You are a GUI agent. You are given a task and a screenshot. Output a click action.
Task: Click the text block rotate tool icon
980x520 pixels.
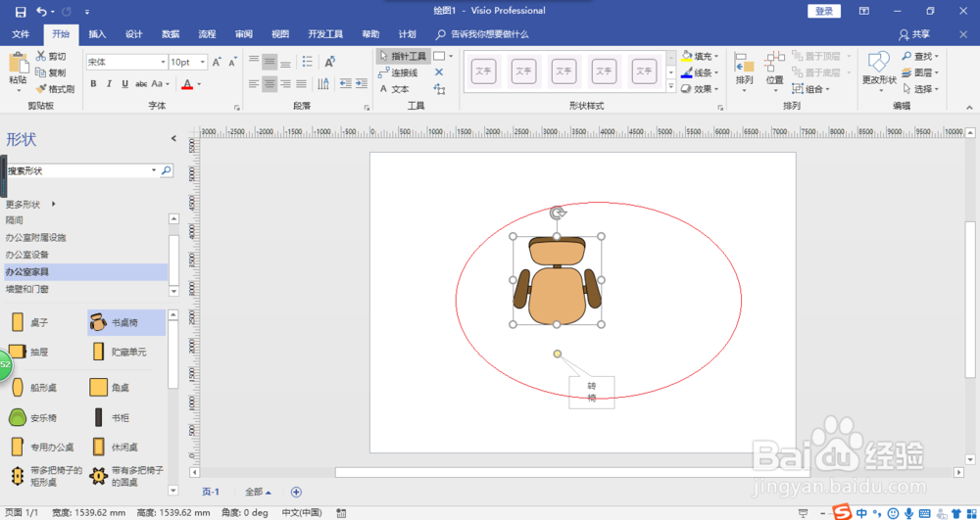pyautogui.click(x=439, y=89)
